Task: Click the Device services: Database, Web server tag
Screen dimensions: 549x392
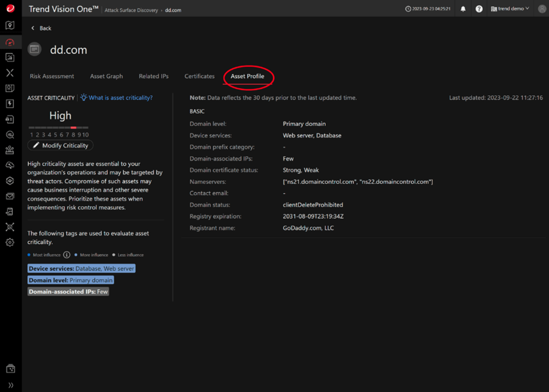Action: (x=81, y=269)
